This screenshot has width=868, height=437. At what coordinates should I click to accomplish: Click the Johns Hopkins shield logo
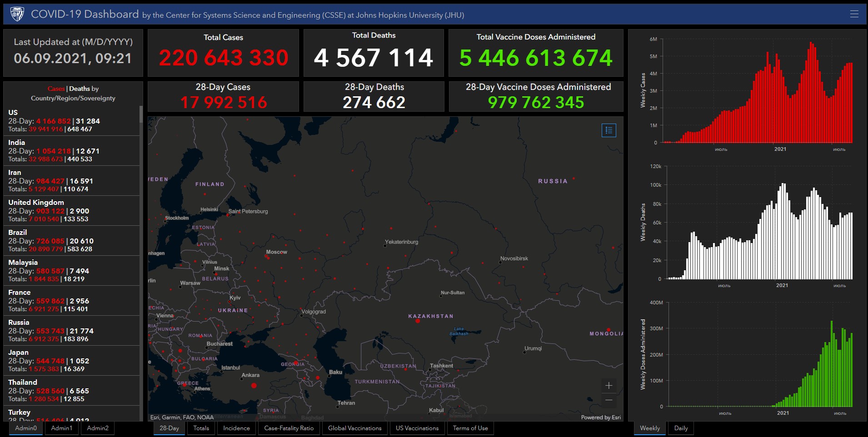coord(17,14)
